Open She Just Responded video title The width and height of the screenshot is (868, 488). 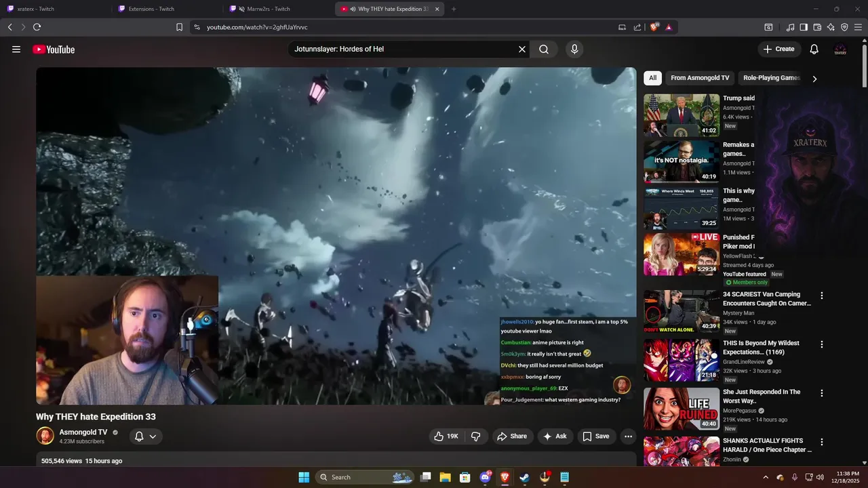762,396
